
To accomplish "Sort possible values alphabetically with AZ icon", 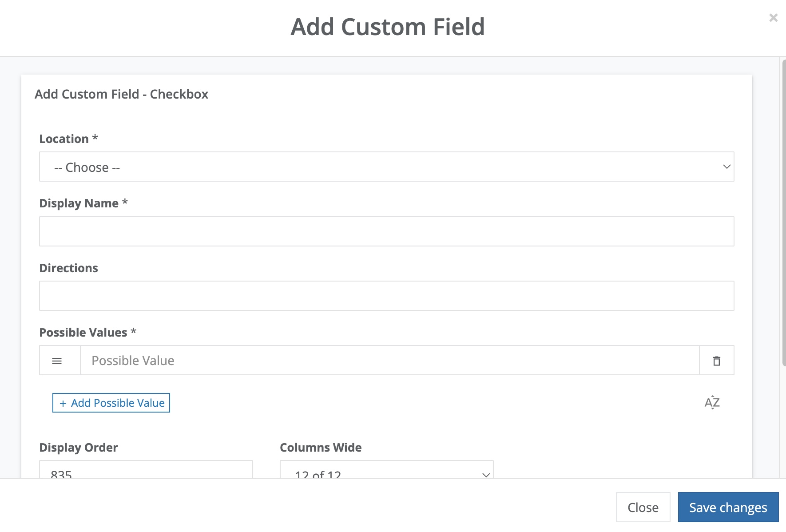I will coord(712,402).
